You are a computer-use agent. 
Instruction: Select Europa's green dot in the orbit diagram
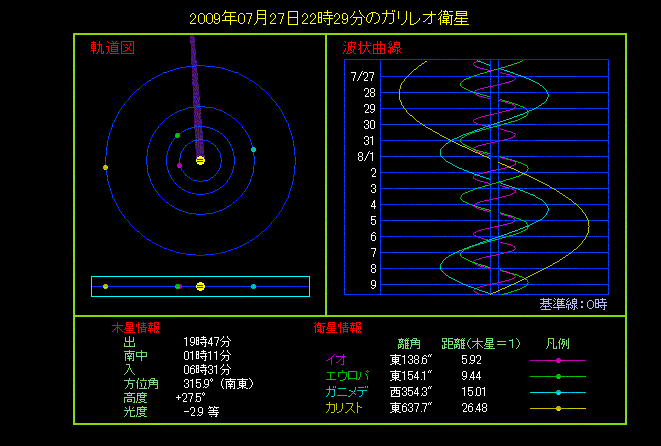(x=177, y=135)
